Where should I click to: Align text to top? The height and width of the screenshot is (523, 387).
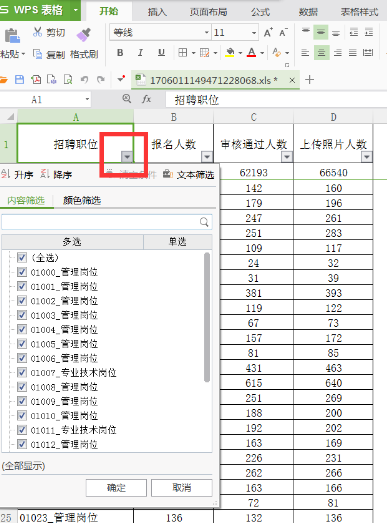click(x=306, y=32)
